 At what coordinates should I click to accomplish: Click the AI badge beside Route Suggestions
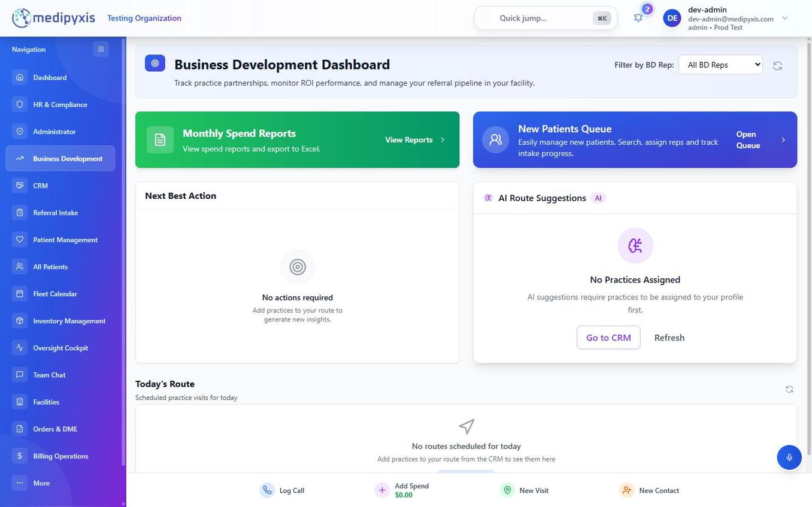[598, 198]
